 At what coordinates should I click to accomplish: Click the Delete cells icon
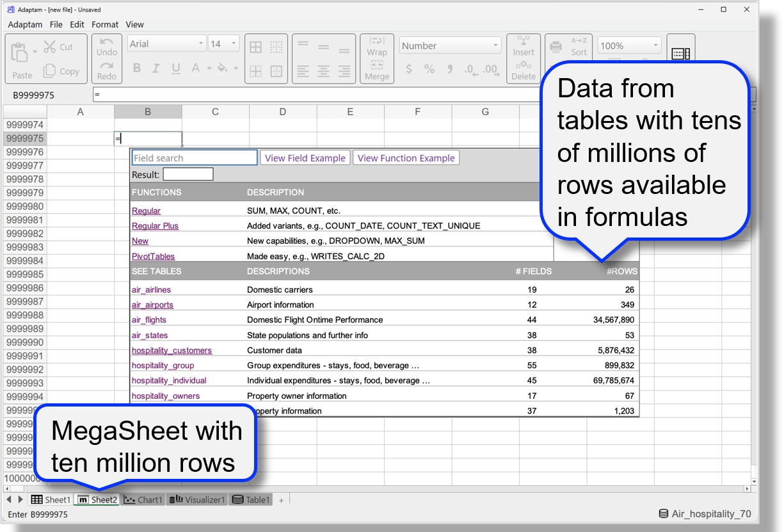[524, 70]
